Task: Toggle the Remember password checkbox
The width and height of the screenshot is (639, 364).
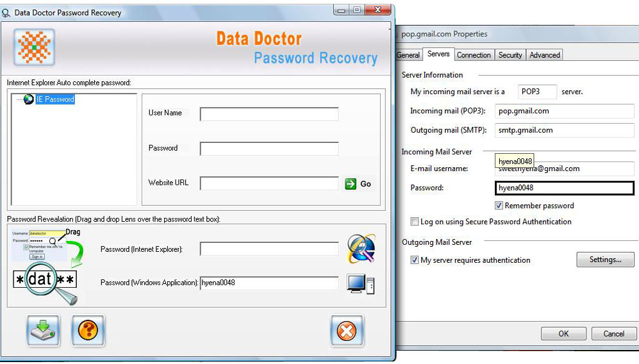Action: coord(499,206)
